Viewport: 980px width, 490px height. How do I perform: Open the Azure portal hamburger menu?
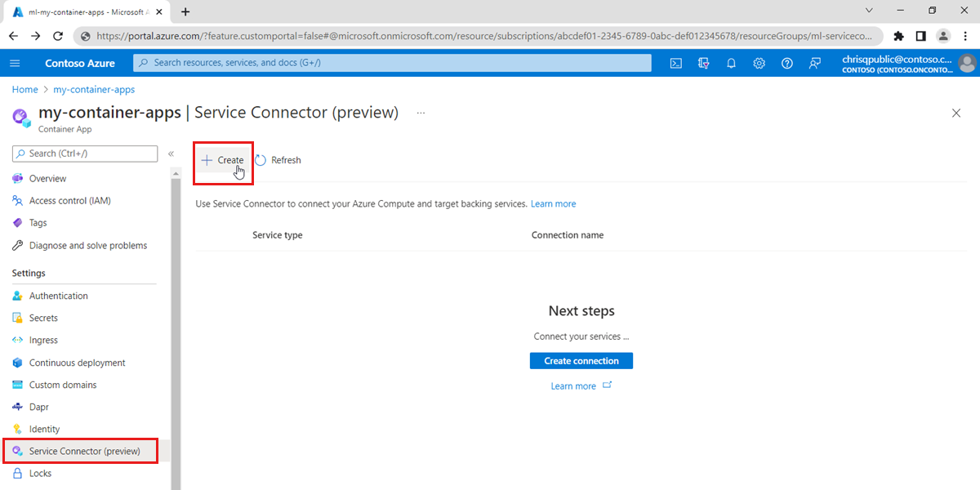click(15, 63)
